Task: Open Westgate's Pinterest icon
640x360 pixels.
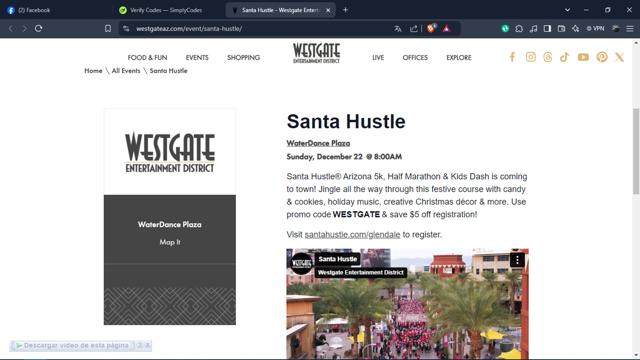Action: click(x=602, y=57)
